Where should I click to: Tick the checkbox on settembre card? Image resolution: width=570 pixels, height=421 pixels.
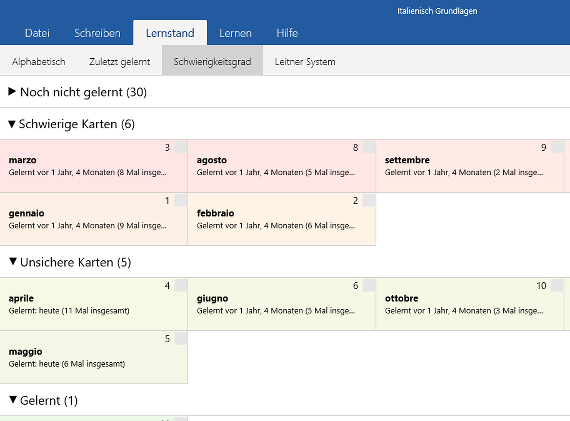(x=557, y=147)
